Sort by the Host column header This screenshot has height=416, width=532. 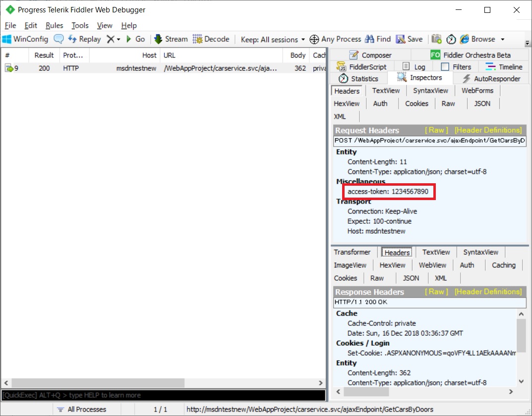[x=124, y=55]
